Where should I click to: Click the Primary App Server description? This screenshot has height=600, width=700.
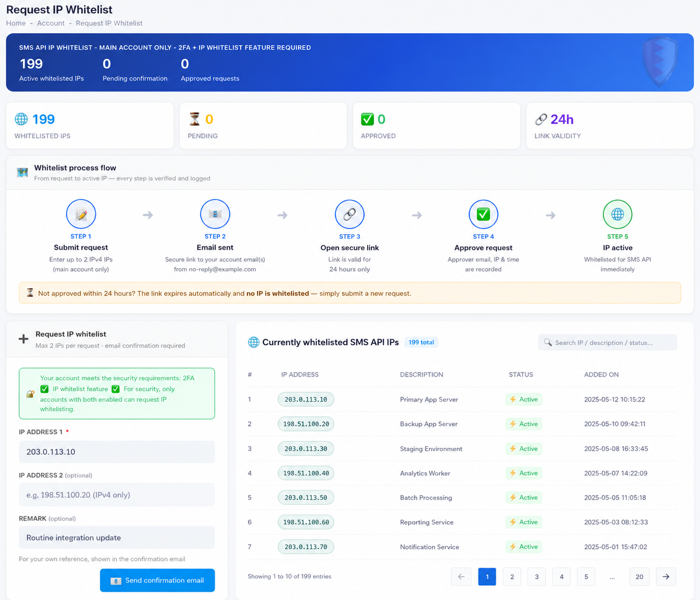[x=429, y=399]
